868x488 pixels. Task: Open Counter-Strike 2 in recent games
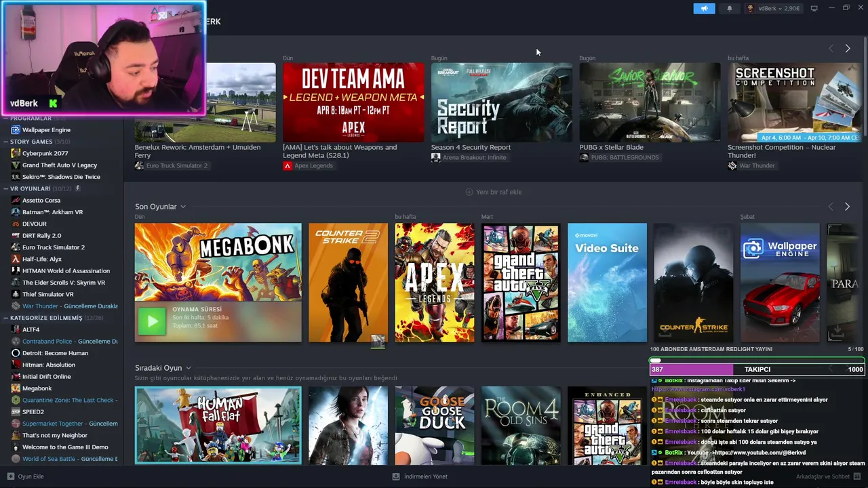click(x=348, y=283)
